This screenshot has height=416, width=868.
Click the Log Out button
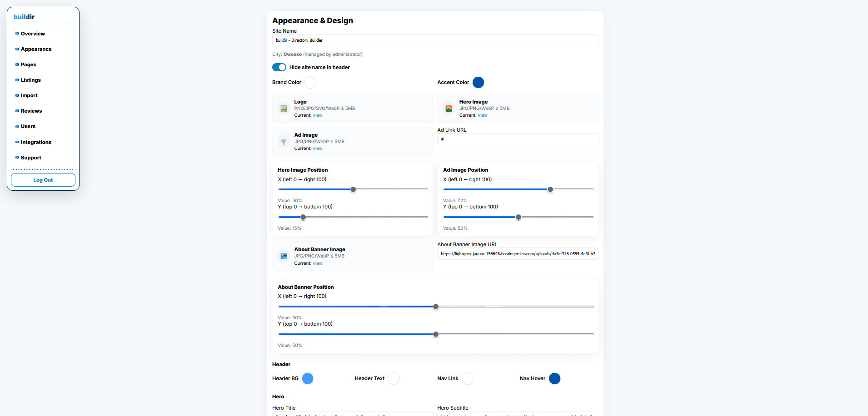[x=43, y=180]
